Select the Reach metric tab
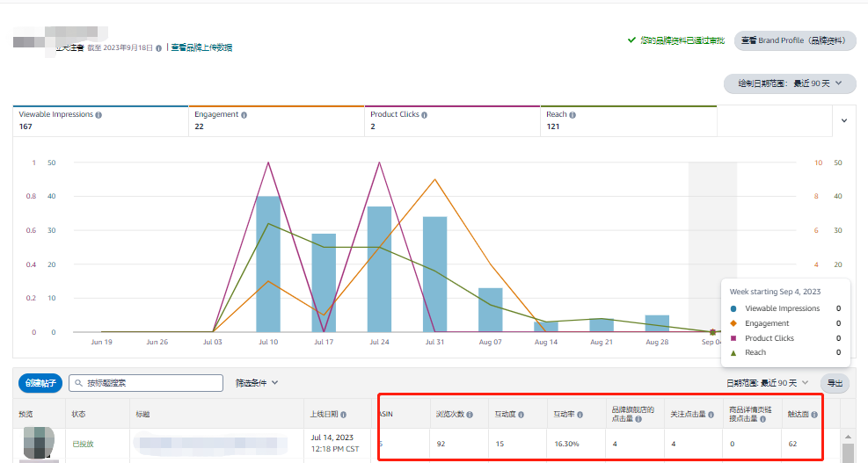The width and height of the screenshot is (868, 463). (628, 120)
